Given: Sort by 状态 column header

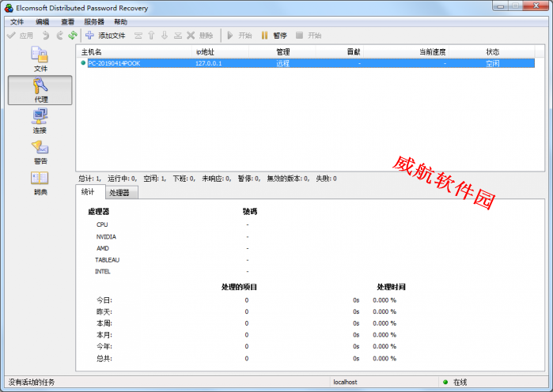Looking at the screenshot, I should 492,52.
